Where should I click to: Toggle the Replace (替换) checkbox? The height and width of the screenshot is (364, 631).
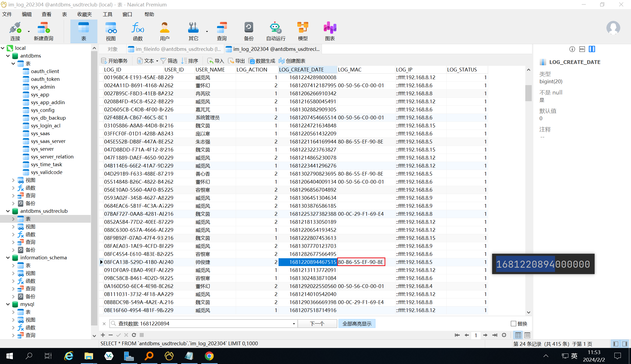pos(513,324)
